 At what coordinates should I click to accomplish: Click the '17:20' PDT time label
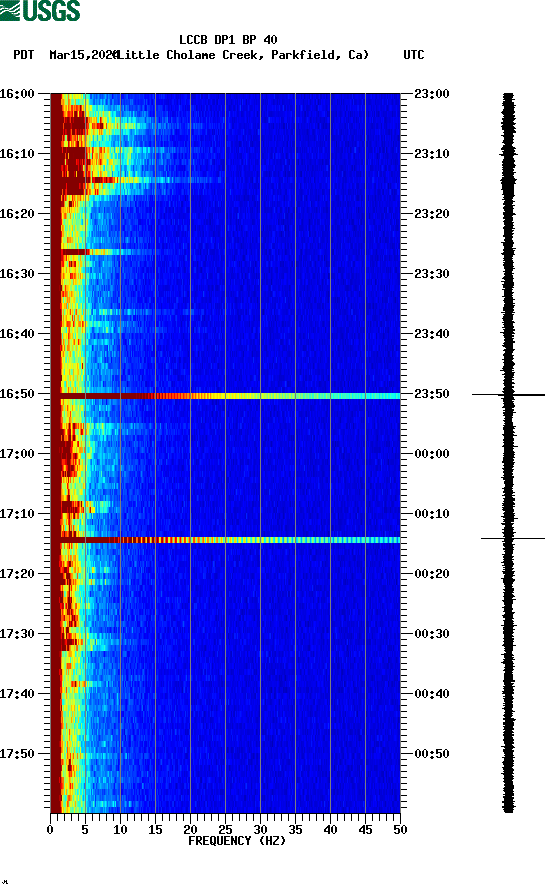(x=17, y=574)
